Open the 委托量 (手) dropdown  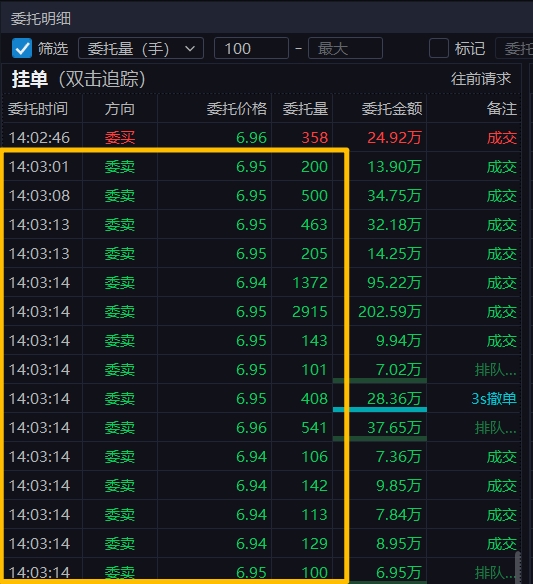tap(141, 48)
